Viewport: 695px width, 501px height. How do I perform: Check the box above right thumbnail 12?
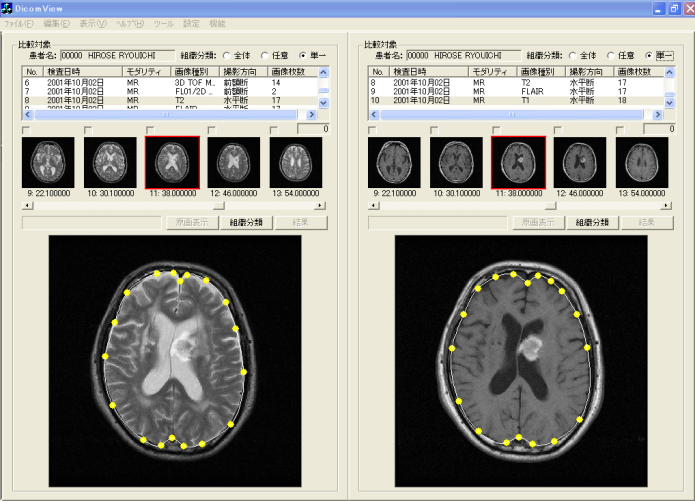[x=558, y=130]
